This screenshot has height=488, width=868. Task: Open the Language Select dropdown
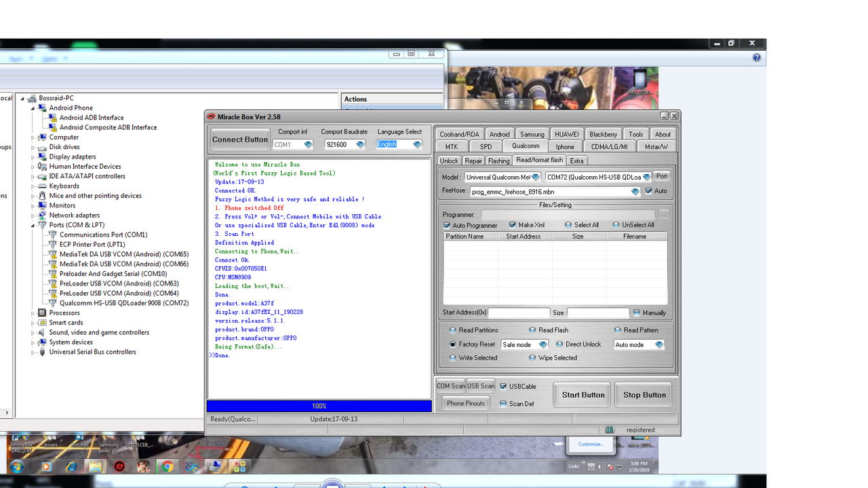click(x=399, y=144)
